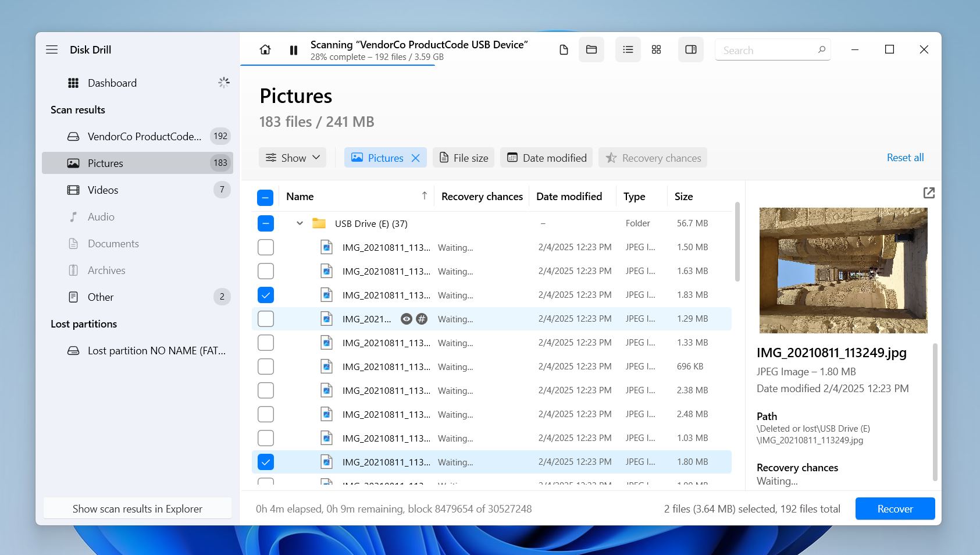Sort by Name column header
The width and height of the screenshot is (980, 555).
[x=300, y=197]
